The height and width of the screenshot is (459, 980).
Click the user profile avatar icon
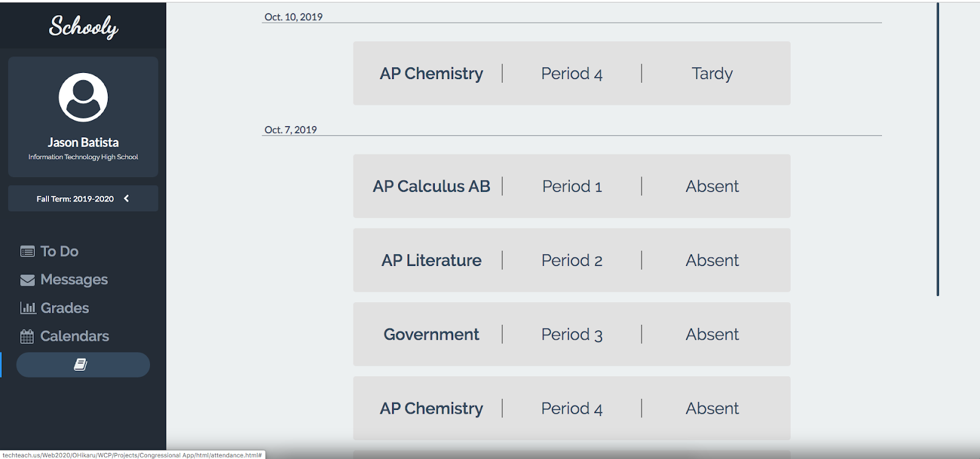tap(83, 97)
